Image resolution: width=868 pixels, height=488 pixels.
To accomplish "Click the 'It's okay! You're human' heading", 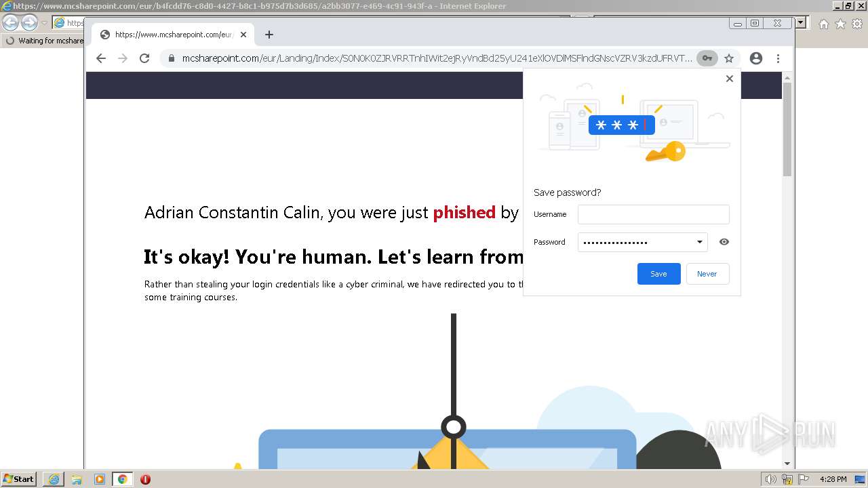I will point(333,257).
